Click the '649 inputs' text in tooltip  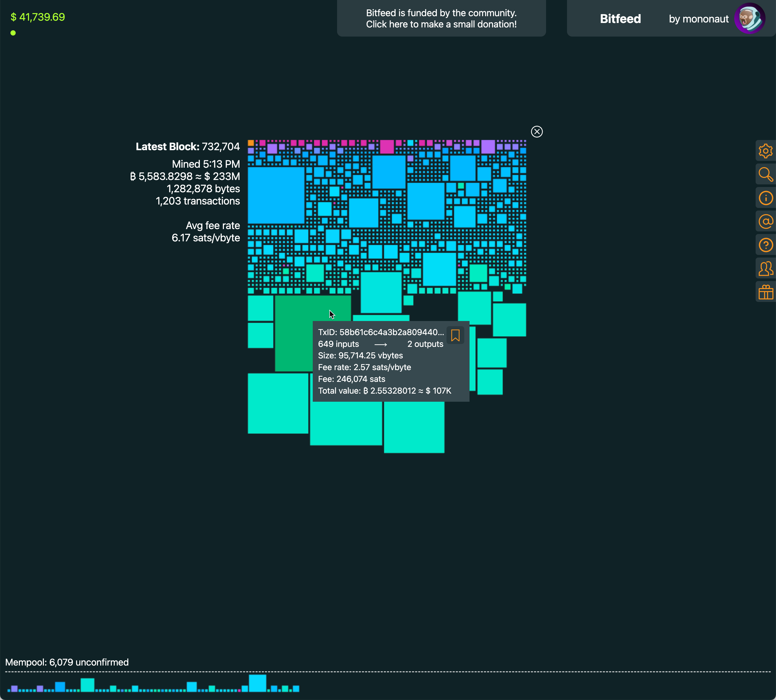point(339,344)
